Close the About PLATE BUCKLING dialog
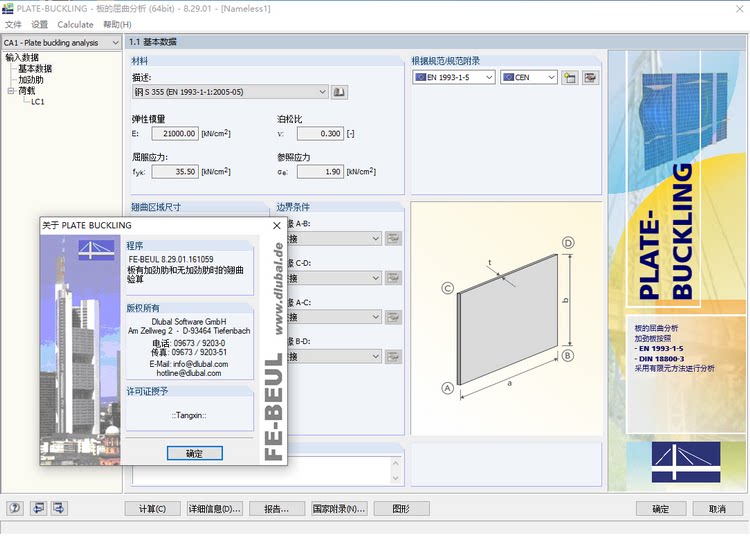 (276, 226)
